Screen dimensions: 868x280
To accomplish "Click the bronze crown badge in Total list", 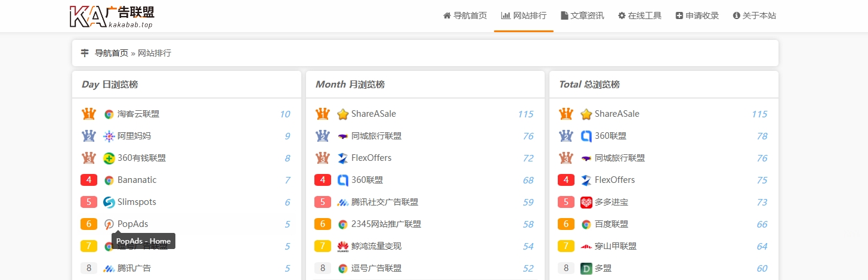I will click(566, 158).
